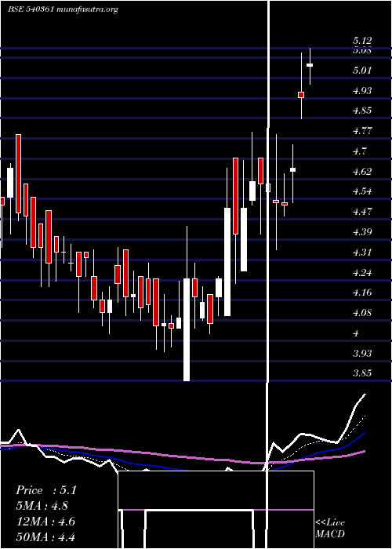Click the 3.85 price axis label
This screenshot has width=392, height=549.
(362, 373)
